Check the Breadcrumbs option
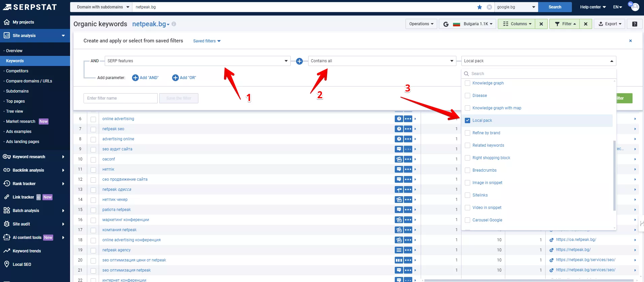 (468, 170)
